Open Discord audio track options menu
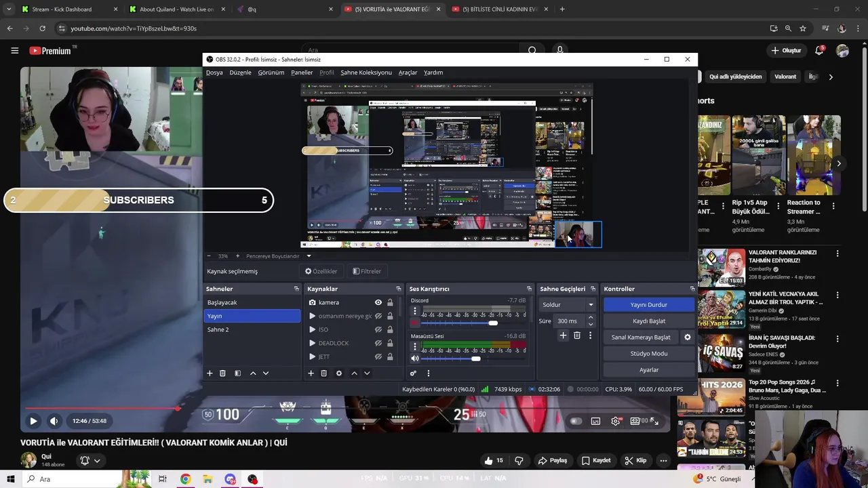 point(415,311)
